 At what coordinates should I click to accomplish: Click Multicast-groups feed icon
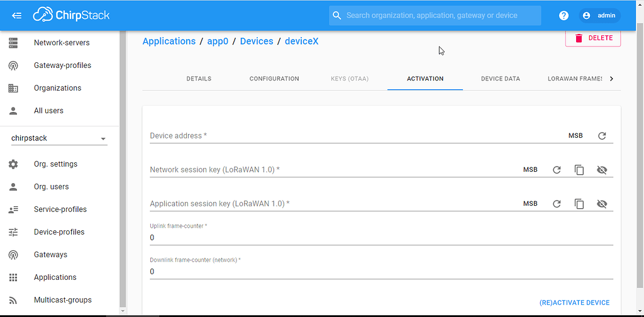point(13,300)
